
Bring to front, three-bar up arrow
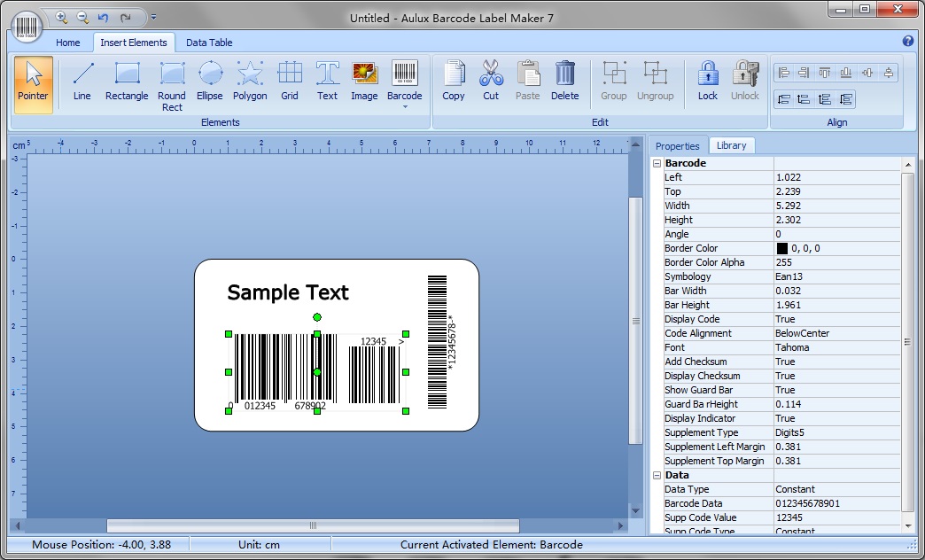825,100
